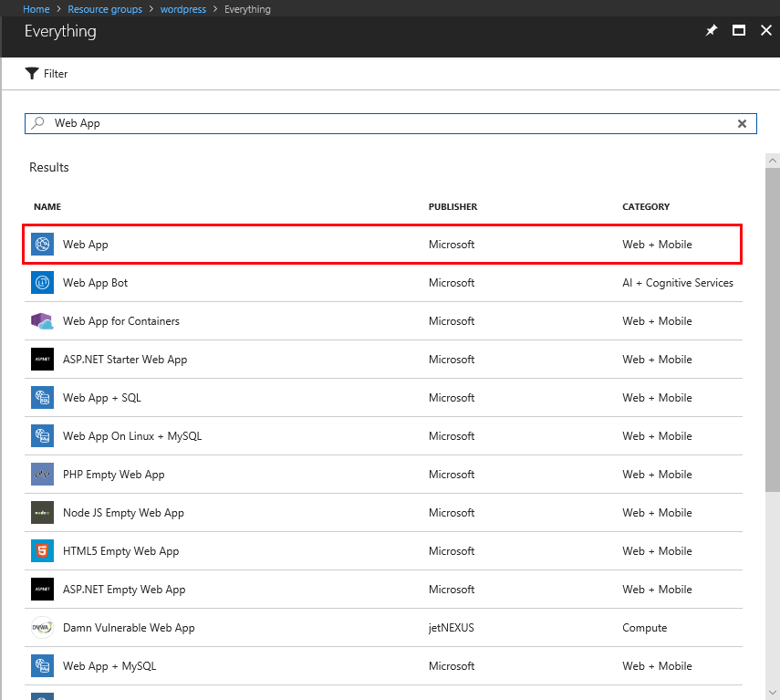Viewport: 780px width, 700px height.
Task: Click the Web App + MySQL icon
Action: pos(42,665)
